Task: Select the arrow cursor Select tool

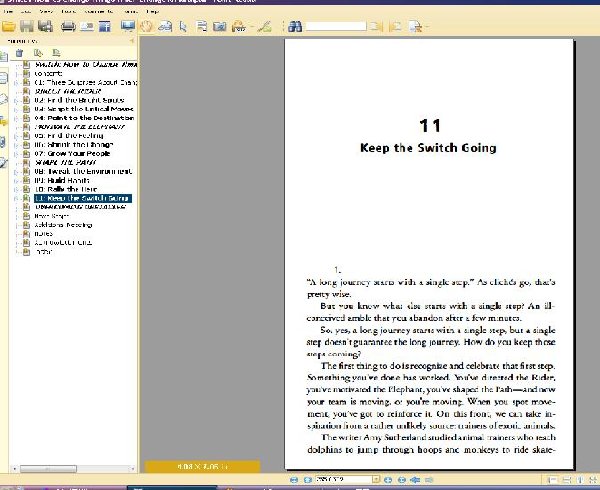Action: point(183,26)
